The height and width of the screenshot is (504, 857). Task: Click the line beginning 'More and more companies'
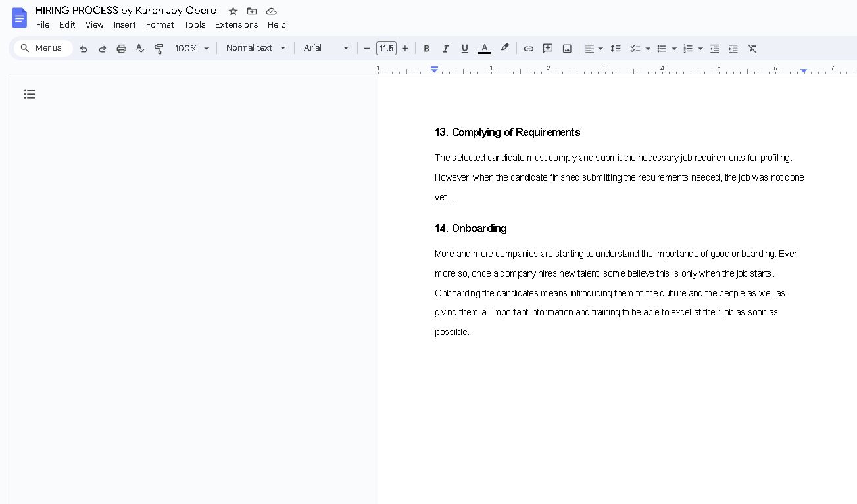617,254
